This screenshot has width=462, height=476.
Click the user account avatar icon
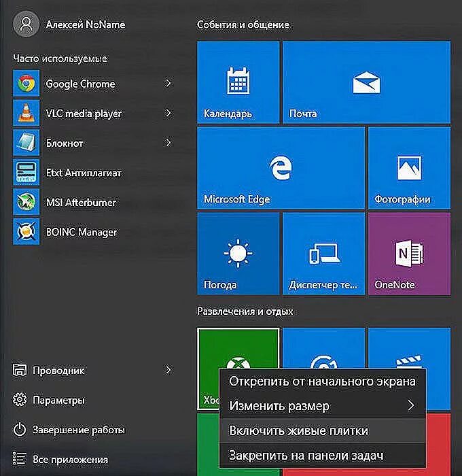pyautogui.click(x=26, y=24)
